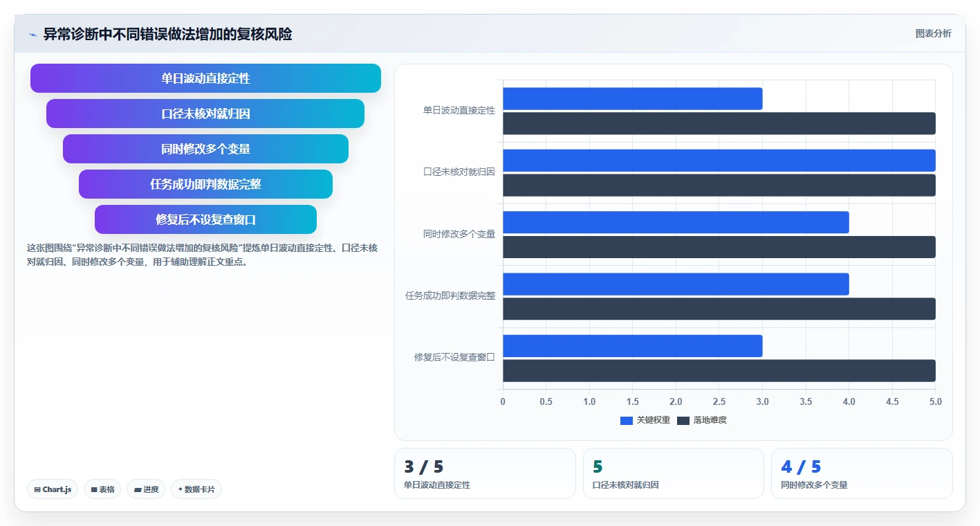This screenshot has width=980, height=526.
Task: Click y-axis label 口径未核对就归因 in chart
Action: click(459, 172)
